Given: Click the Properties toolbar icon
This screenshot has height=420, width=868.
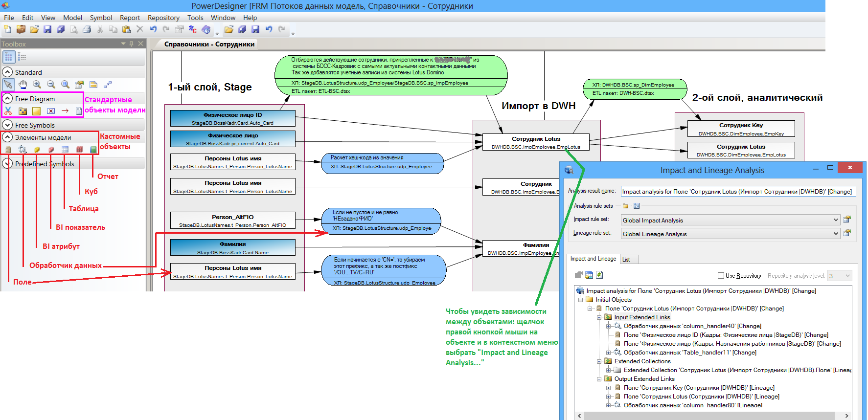Looking at the screenshot, I should (180, 30).
